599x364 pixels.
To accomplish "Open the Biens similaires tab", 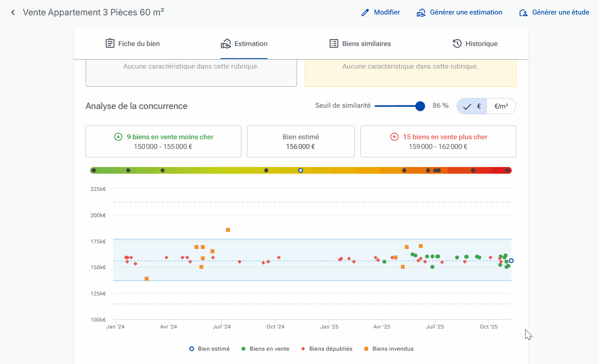I will [360, 44].
